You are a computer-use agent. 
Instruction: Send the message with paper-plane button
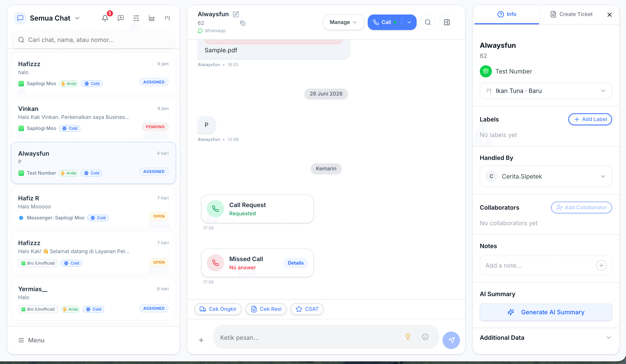point(451,340)
